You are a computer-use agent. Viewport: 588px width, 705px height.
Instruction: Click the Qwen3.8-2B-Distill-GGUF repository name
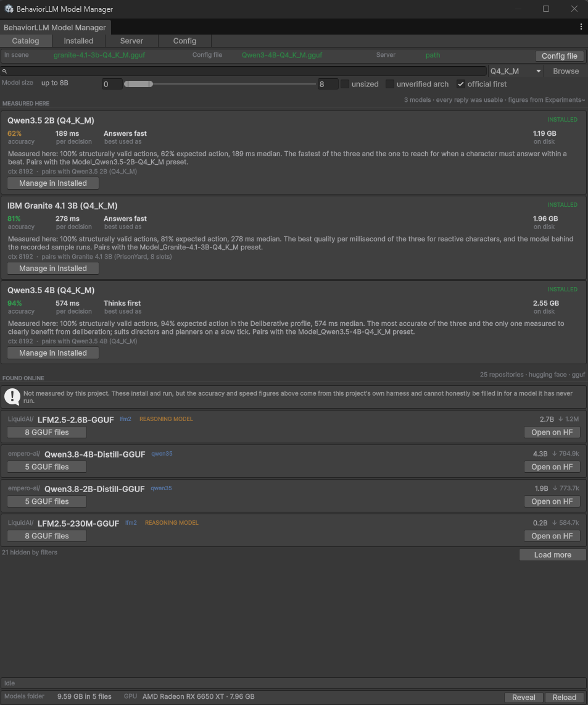(94, 489)
